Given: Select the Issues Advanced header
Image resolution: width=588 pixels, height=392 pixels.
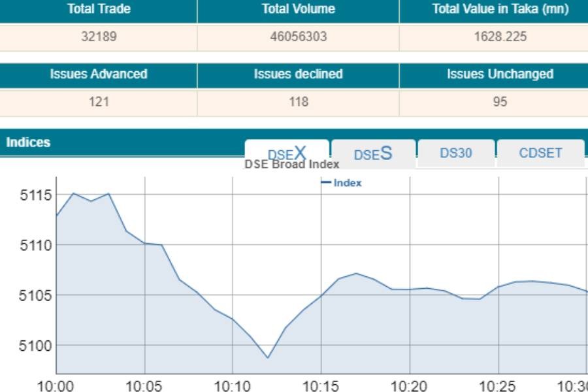Looking at the screenshot, I should (x=98, y=74).
